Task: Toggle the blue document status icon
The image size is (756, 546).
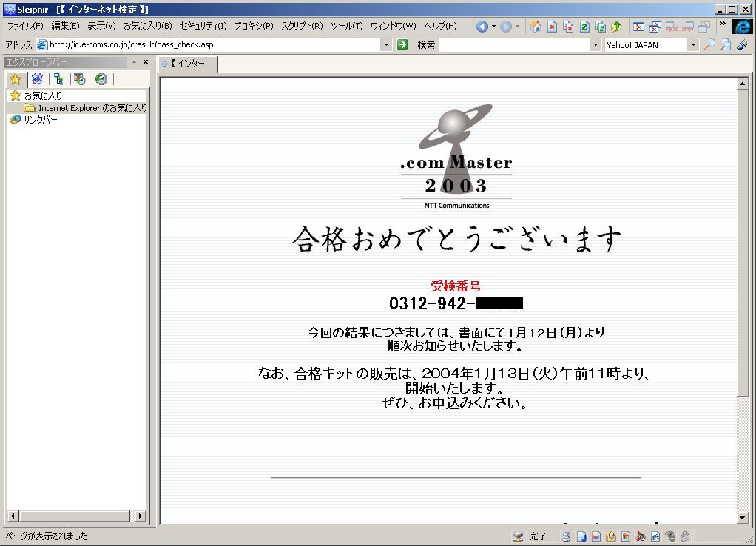Action: (581, 536)
